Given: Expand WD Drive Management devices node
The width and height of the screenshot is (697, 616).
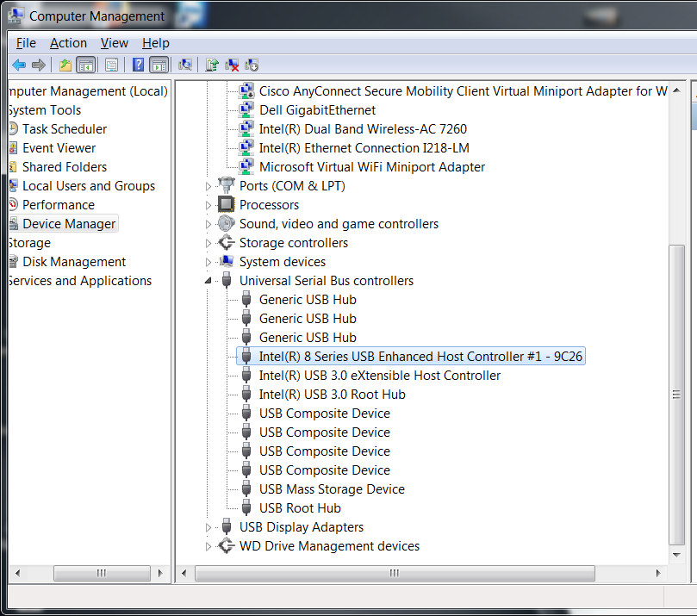Looking at the screenshot, I should [x=208, y=547].
